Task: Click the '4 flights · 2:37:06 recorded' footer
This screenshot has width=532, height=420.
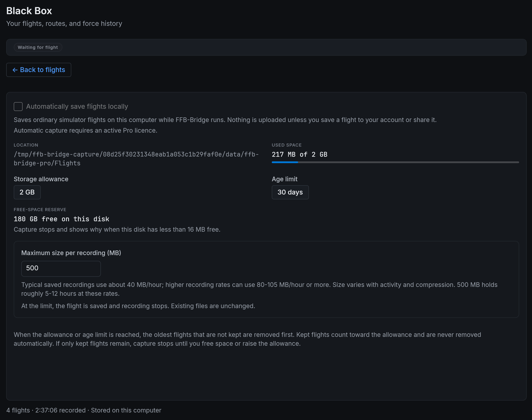Action: pos(84,410)
